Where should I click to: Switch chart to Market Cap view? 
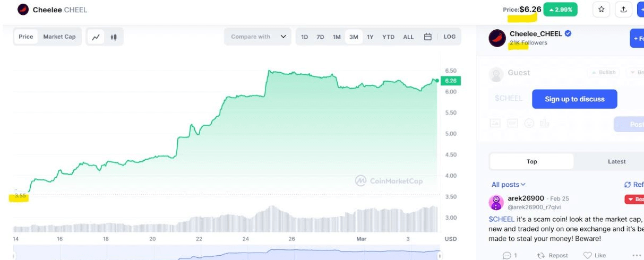pos(59,37)
